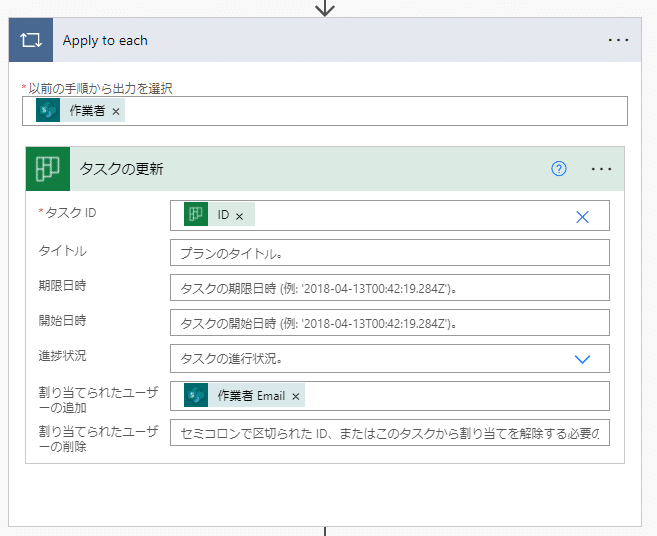Screen dimensions: 657x536
Task: Click the Planner icon on ID token
Action: [x=196, y=214]
